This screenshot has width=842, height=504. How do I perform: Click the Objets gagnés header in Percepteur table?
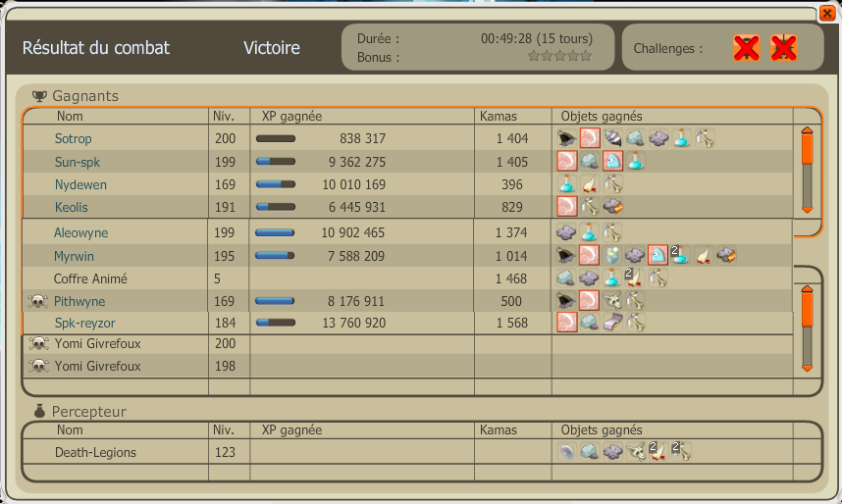tap(602, 429)
